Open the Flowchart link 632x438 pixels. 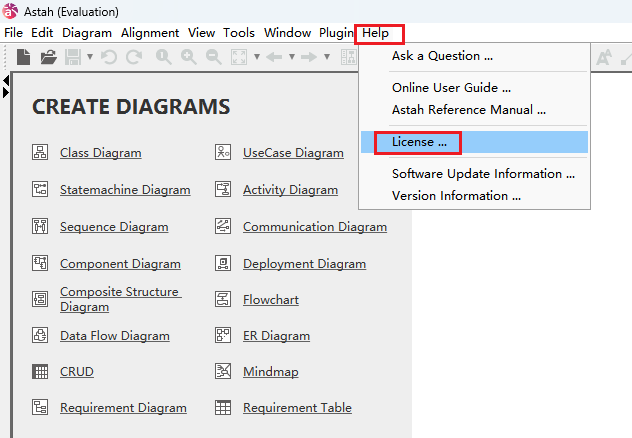click(271, 299)
